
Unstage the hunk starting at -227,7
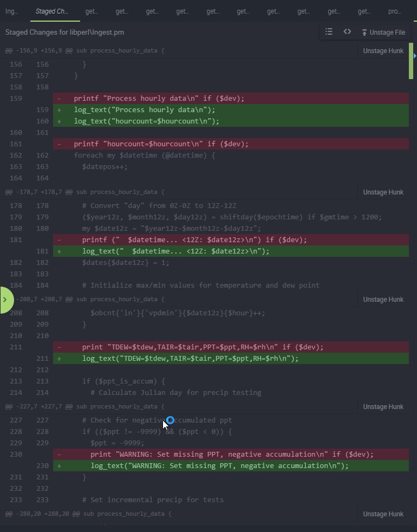pos(383,407)
